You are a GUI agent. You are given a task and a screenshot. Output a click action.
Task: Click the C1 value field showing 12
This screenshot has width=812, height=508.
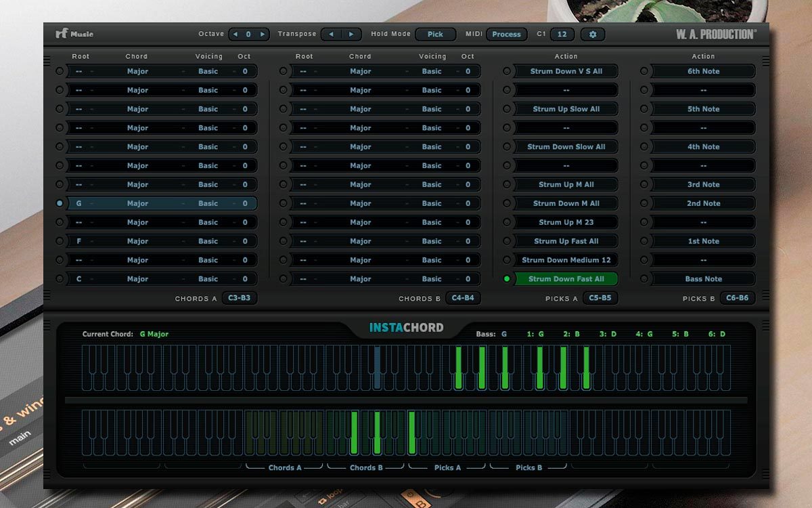[x=562, y=34]
